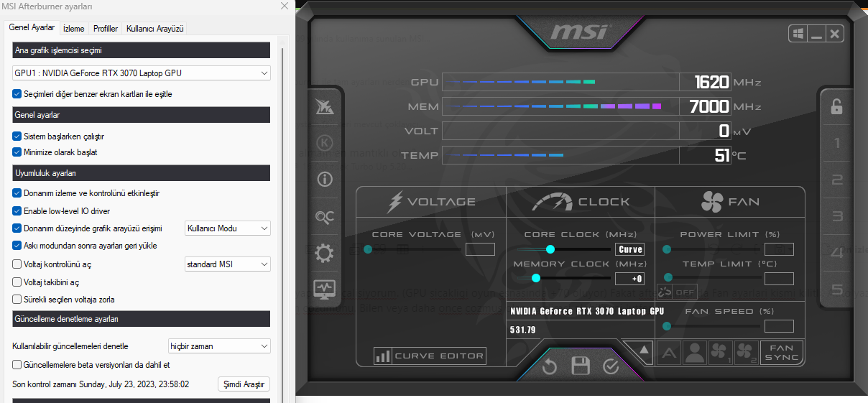Screen dimensions: 868x403
Task: Open the hardware monitor icon
Action: [325, 289]
